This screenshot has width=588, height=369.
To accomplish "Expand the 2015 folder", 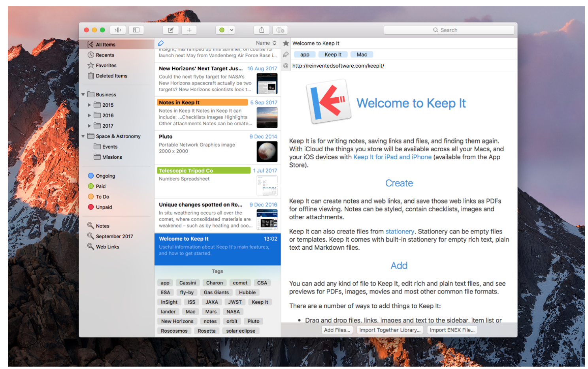I will (x=89, y=105).
